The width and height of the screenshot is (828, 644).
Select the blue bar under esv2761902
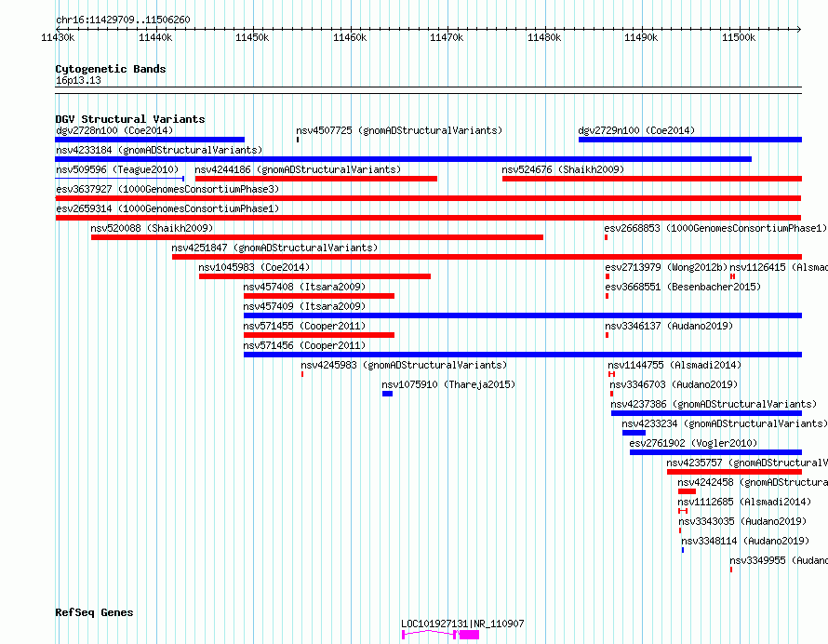pos(715,453)
